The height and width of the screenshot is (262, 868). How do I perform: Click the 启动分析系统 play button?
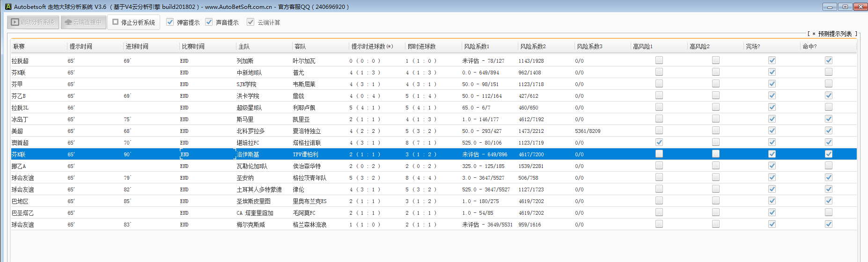33,22
